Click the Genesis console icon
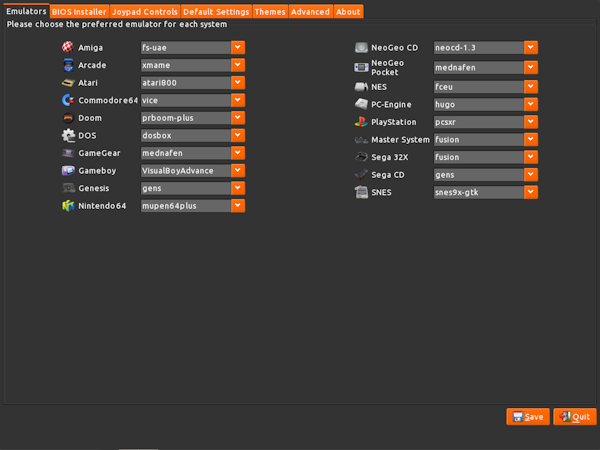 point(68,188)
